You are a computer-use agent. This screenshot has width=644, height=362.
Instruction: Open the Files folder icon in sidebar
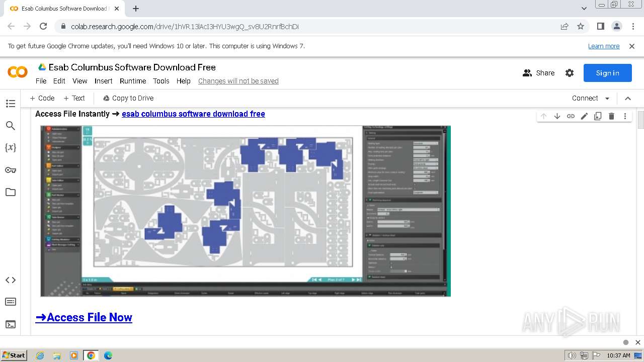tap(11, 192)
